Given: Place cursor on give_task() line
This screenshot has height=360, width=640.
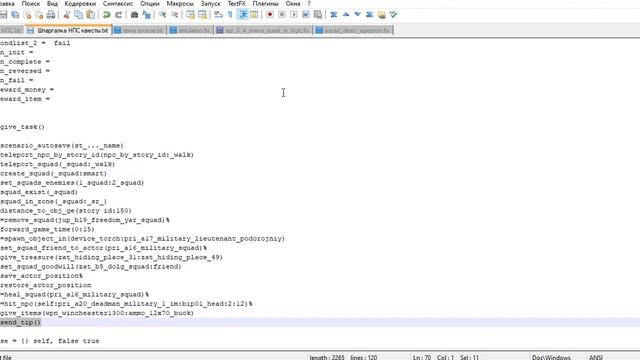Looking at the screenshot, I should pyautogui.click(x=22, y=127).
